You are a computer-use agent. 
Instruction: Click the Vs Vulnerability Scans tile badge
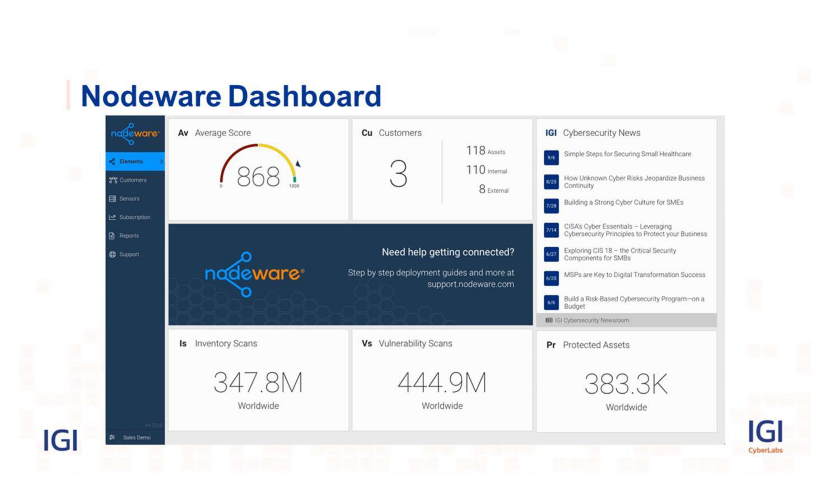coord(367,344)
